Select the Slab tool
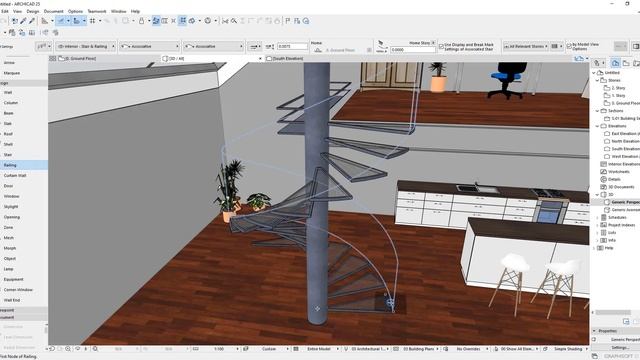640x360 pixels. pyautogui.click(x=8, y=124)
